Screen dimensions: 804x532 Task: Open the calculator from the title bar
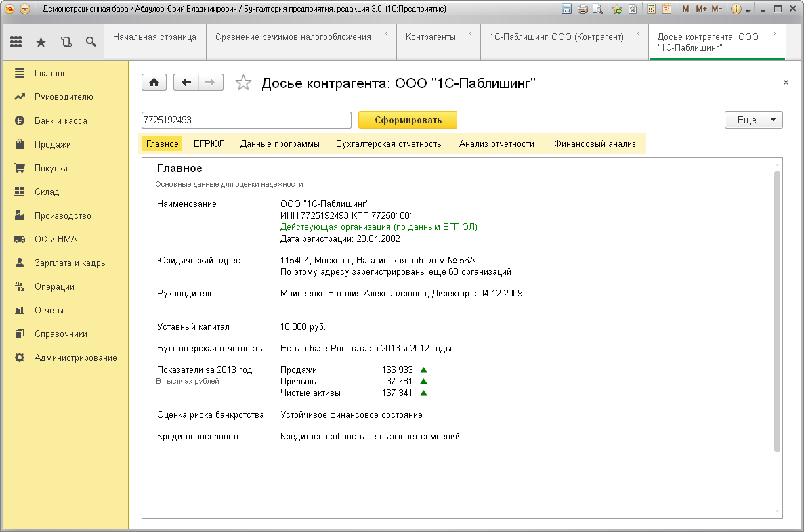[651, 9]
